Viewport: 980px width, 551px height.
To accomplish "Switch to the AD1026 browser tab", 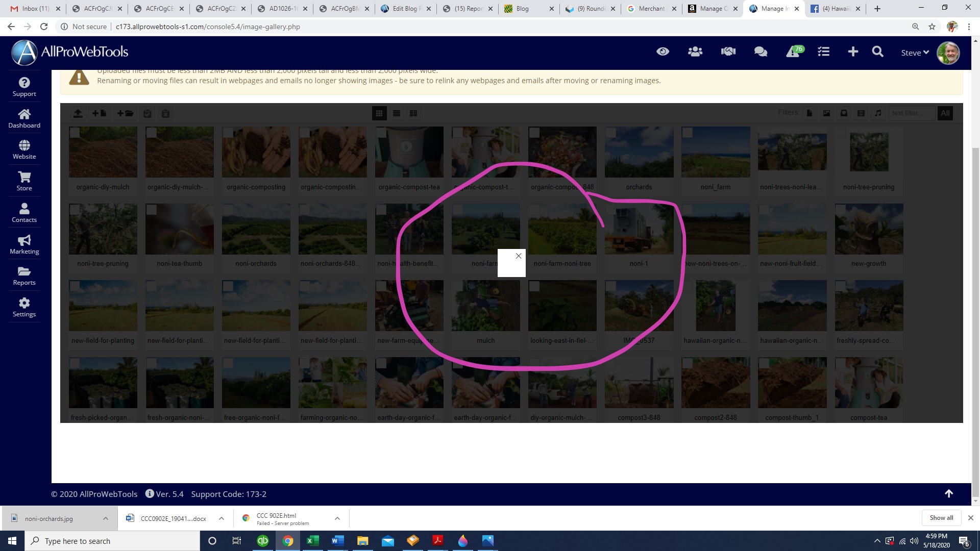I will [x=283, y=9].
